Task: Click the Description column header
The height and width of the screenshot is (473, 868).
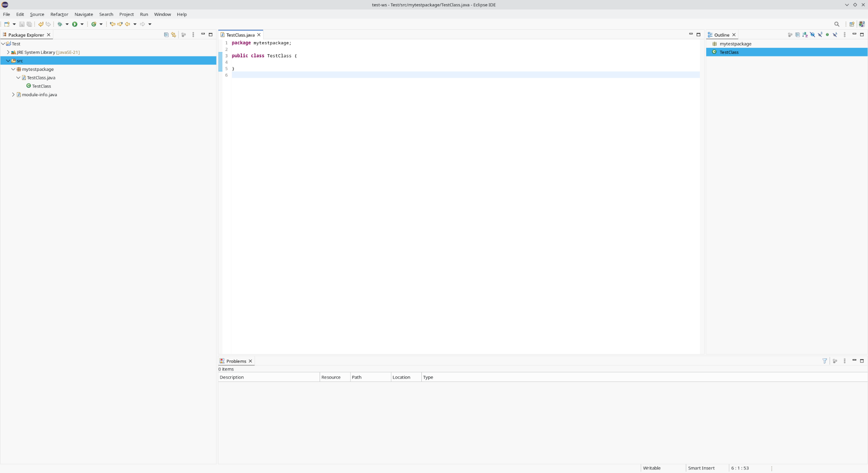Action: click(269, 377)
